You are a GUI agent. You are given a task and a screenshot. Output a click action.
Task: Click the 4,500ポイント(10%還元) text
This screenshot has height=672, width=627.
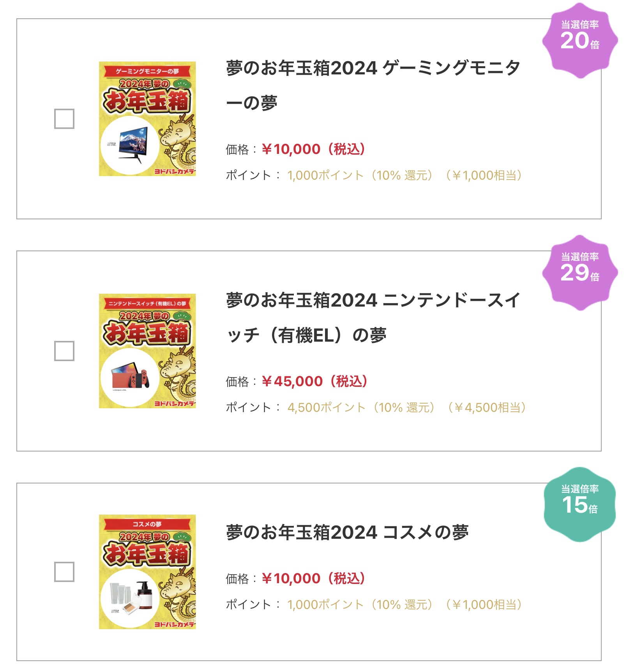[x=361, y=408]
